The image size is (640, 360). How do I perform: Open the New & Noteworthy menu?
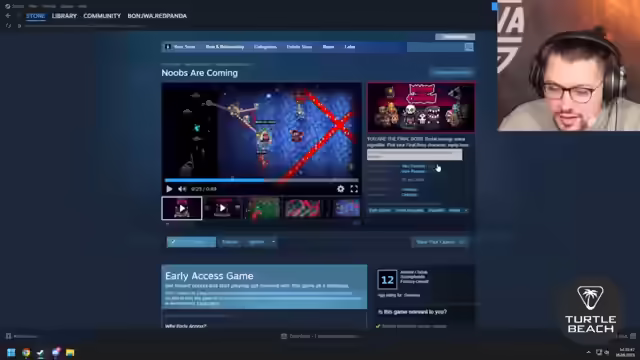tap(225, 47)
